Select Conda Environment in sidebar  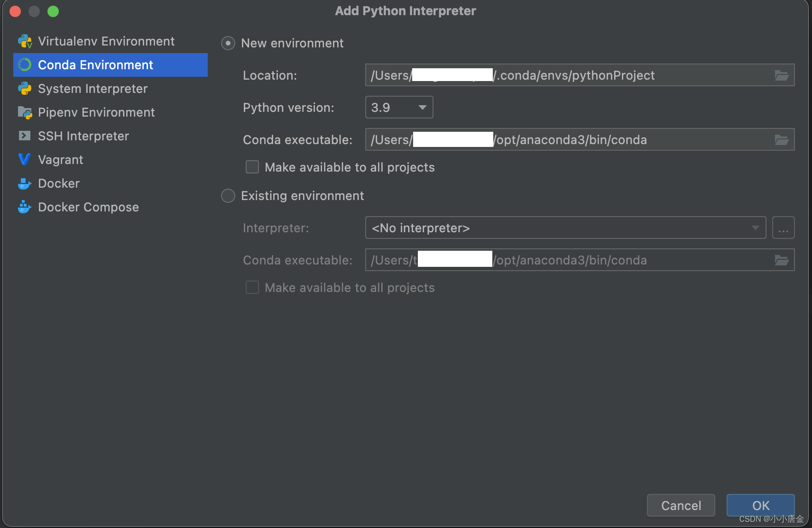111,65
